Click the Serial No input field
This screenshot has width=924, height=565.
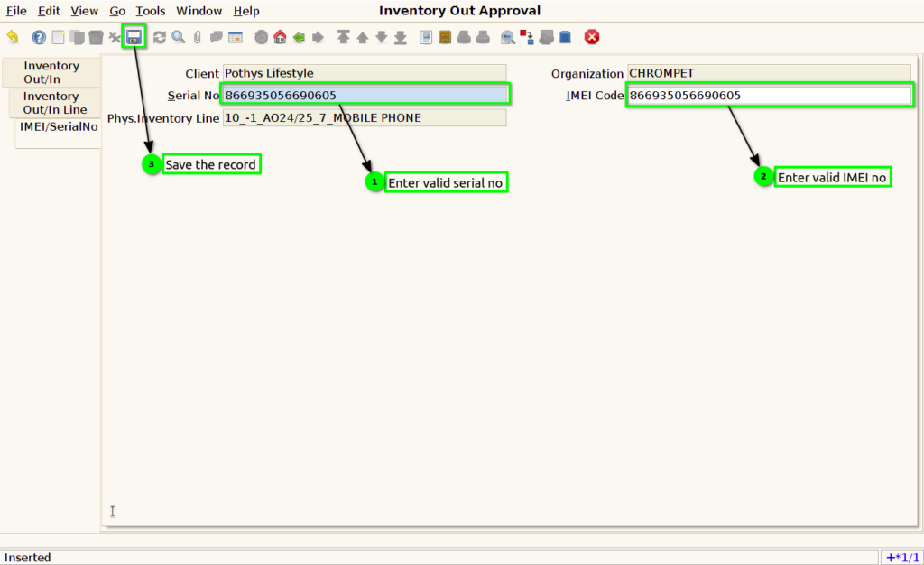(x=365, y=95)
